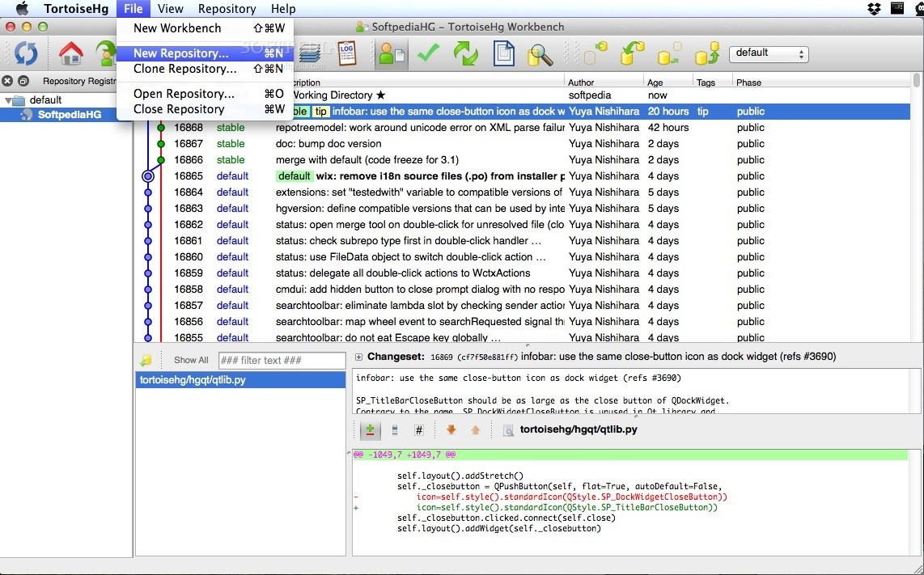
Task: Open the default branch dropdown in toolbar
Action: pyautogui.click(x=769, y=53)
